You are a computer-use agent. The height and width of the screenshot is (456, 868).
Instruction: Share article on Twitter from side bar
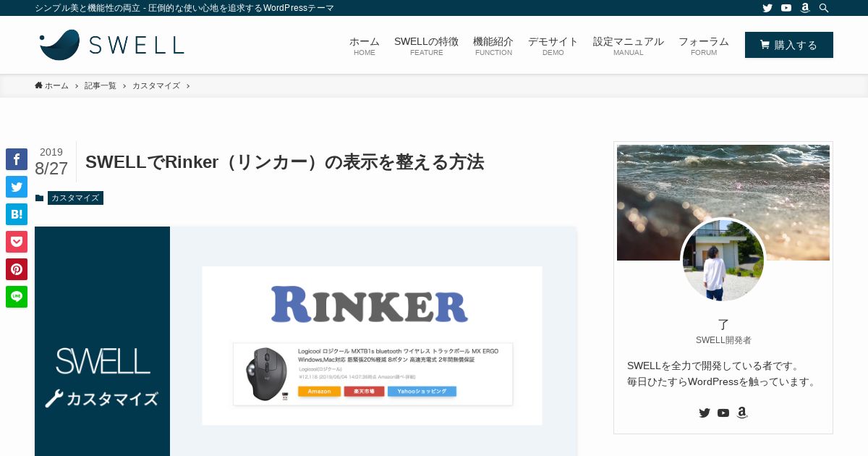[17, 187]
